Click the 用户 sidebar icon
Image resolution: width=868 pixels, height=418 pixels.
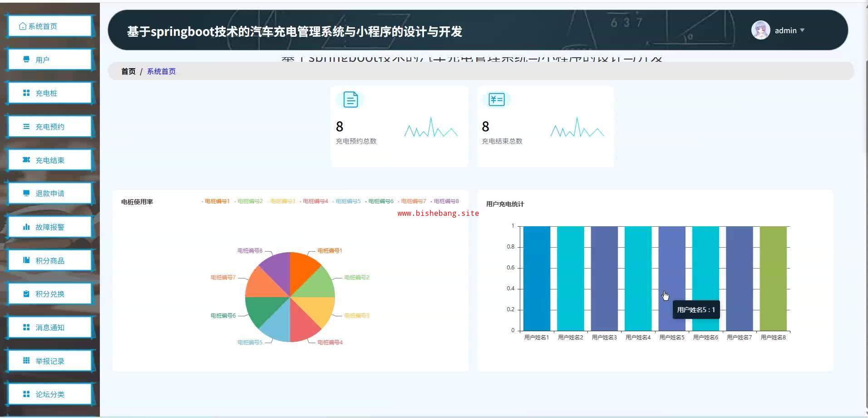coord(26,60)
